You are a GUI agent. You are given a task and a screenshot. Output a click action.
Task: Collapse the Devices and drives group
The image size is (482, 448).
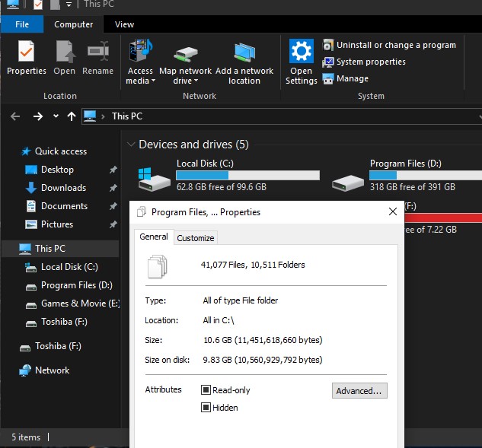[131, 145]
